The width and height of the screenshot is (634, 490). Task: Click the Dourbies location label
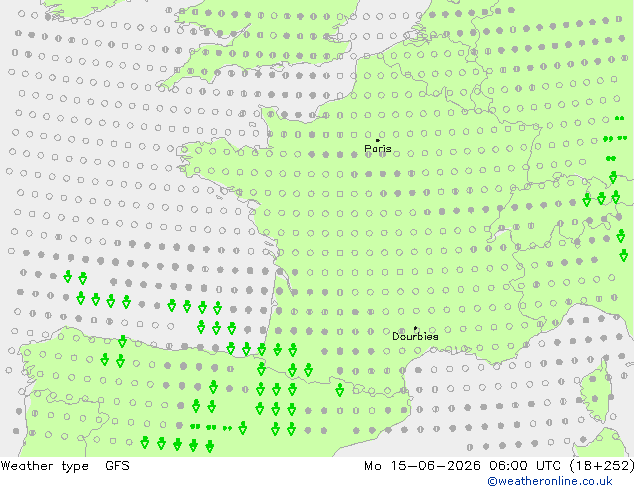(415, 336)
